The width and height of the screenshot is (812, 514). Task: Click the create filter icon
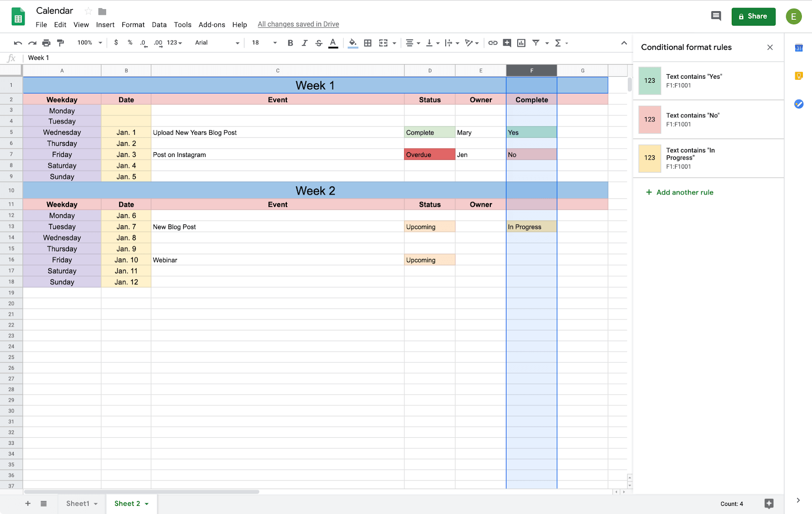tap(536, 43)
